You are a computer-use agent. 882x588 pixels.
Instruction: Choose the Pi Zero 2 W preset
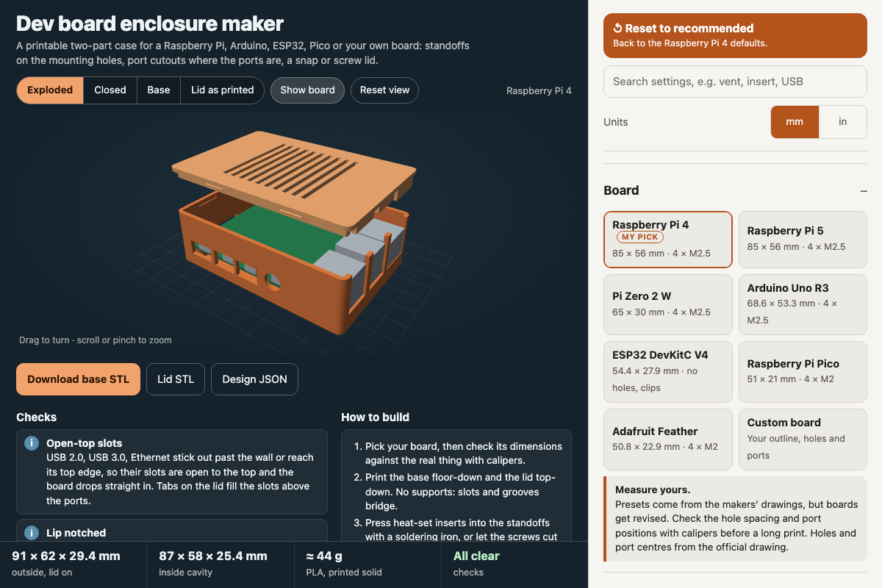(667, 304)
